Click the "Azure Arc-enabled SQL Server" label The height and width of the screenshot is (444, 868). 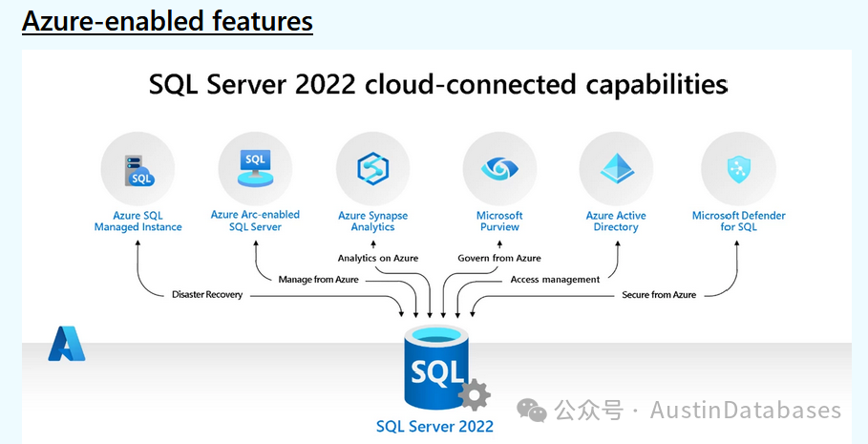pos(255,221)
